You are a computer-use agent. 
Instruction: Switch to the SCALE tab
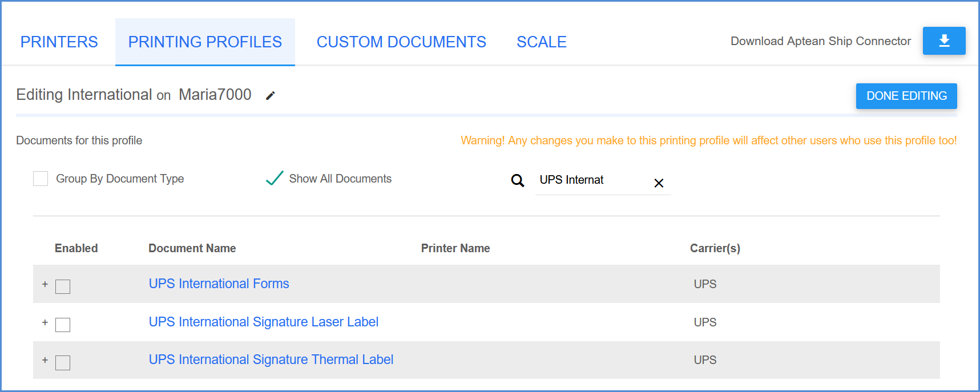coord(541,41)
